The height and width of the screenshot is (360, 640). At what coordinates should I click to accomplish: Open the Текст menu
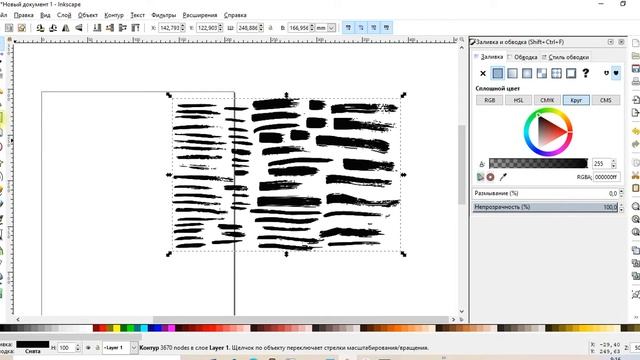click(x=138, y=15)
